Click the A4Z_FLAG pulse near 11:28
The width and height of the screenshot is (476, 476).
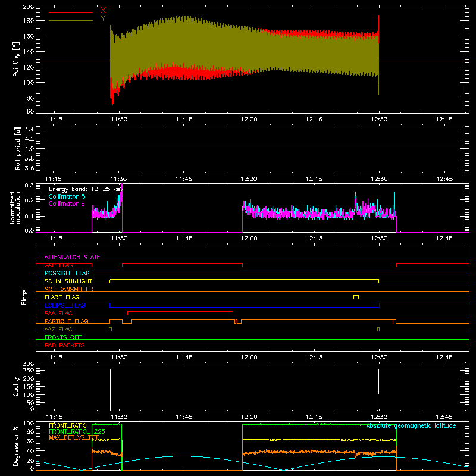click(x=110, y=328)
